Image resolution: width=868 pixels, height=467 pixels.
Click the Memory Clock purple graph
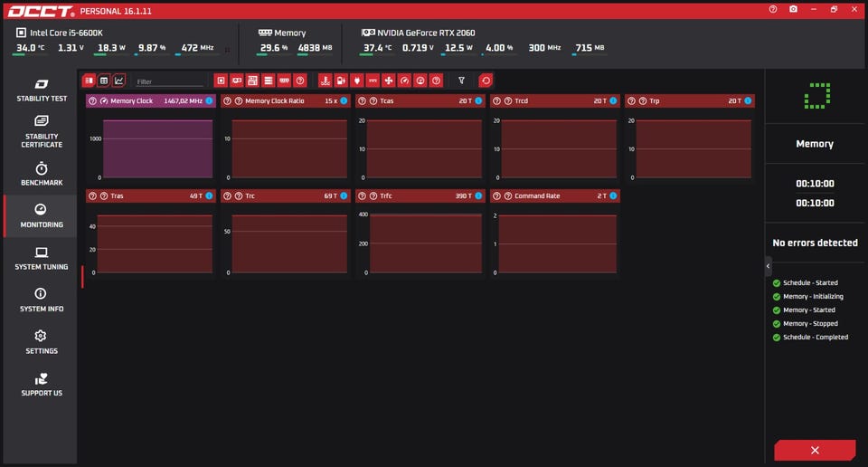click(x=157, y=148)
